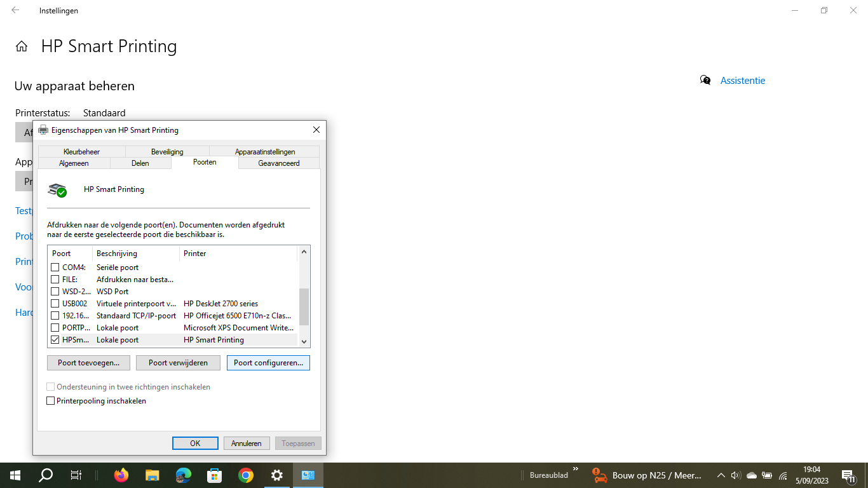Open File Explorer from taskbar
Image resolution: width=868 pixels, height=488 pixels.
(152, 475)
